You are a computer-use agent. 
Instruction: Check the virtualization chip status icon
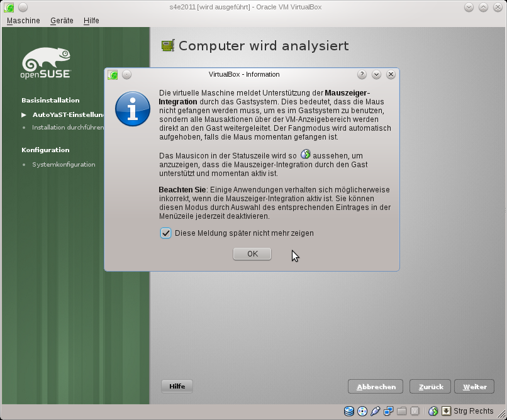[x=415, y=411]
